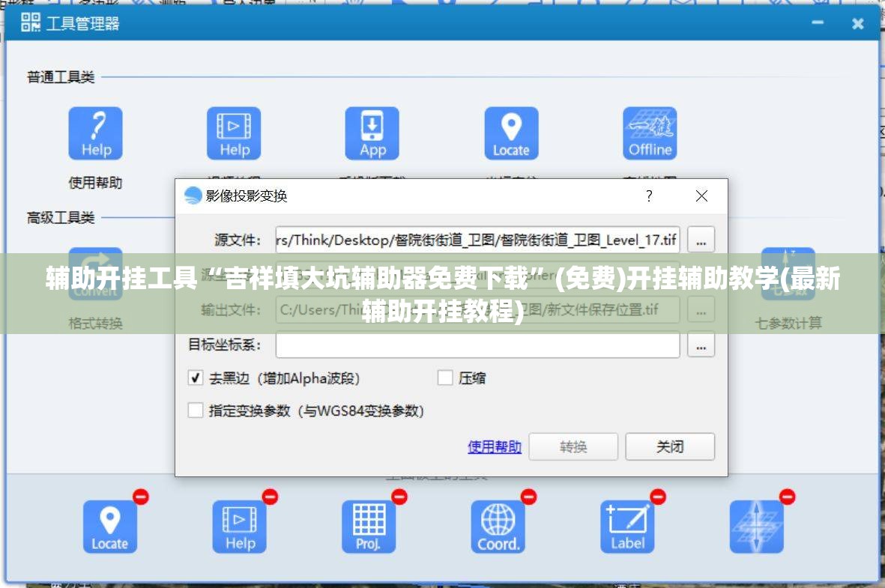Image resolution: width=885 pixels, height=588 pixels.
Task: Close the 影像投影变换 dialog with X
Action: pyautogui.click(x=701, y=196)
